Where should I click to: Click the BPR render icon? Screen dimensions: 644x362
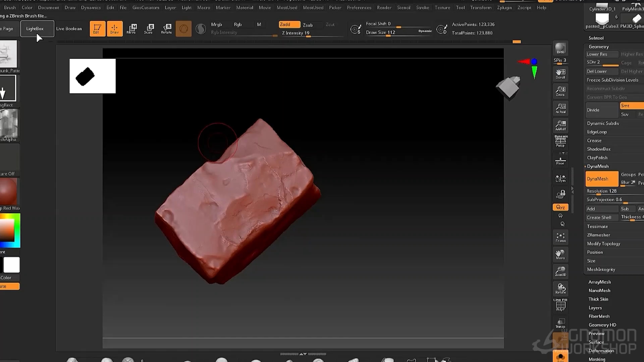coord(560,48)
